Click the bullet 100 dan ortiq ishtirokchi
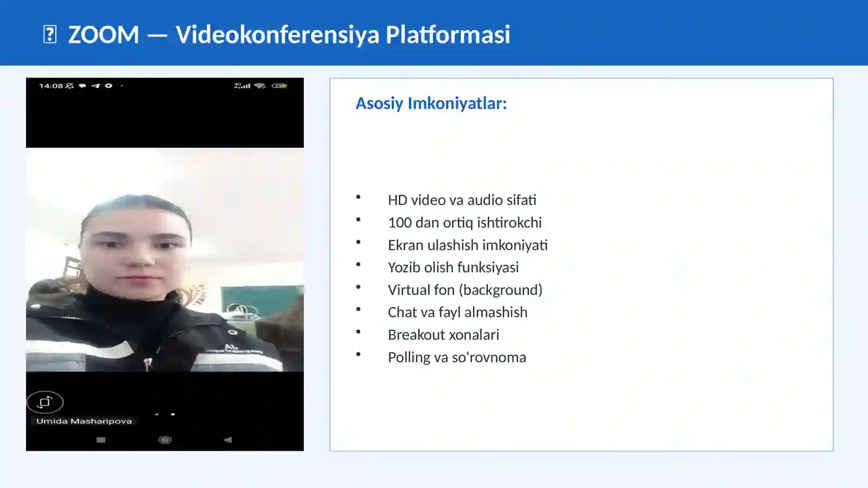This screenshot has width=868, height=488. [465, 222]
